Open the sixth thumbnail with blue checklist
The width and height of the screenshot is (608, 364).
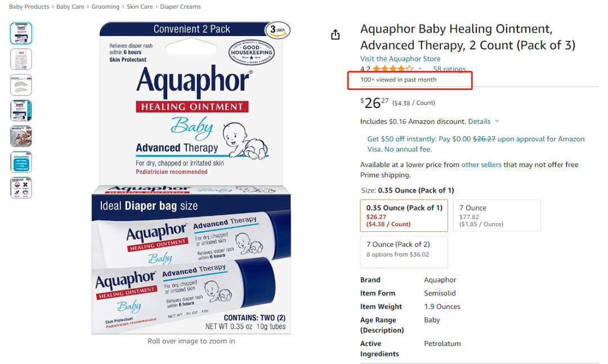point(21,162)
